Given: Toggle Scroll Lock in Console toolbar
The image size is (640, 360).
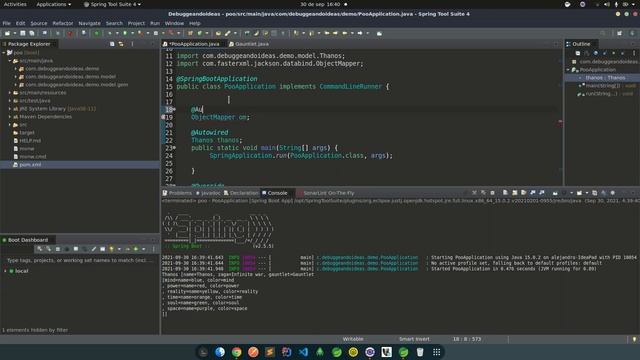Looking at the screenshot, I should 515,193.
